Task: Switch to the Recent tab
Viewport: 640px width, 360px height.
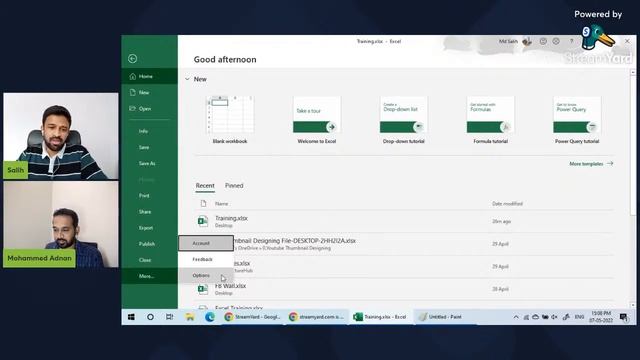Action: click(x=205, y=186)
